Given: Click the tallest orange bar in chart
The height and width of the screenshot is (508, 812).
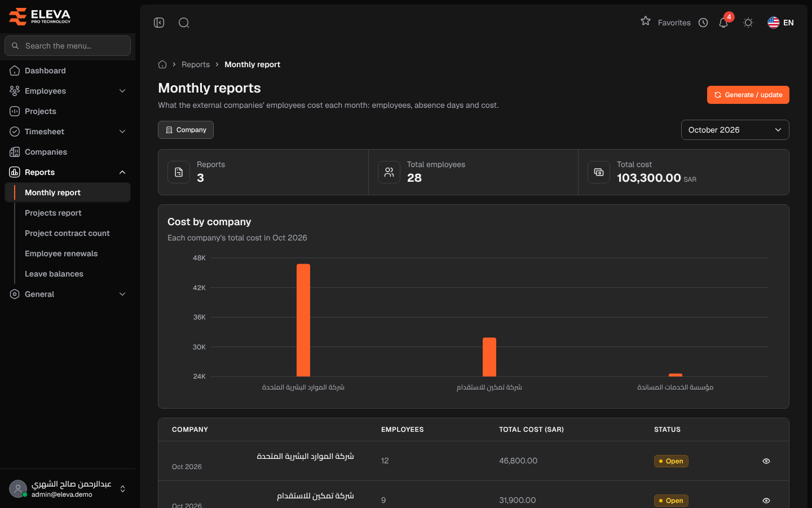Looking at the screenshot, I should (303, 320).
